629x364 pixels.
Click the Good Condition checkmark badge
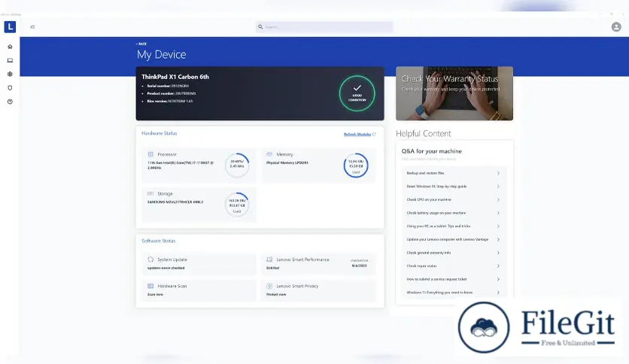coord(357,93)
